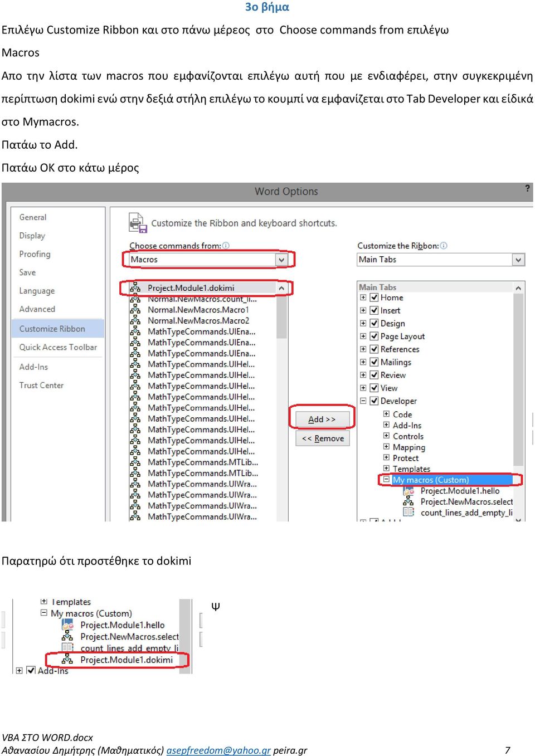The width and height of the screenshot is (535, 756).
Task: Select the Add-Ins group under Developer
Action: click(407, 425)
